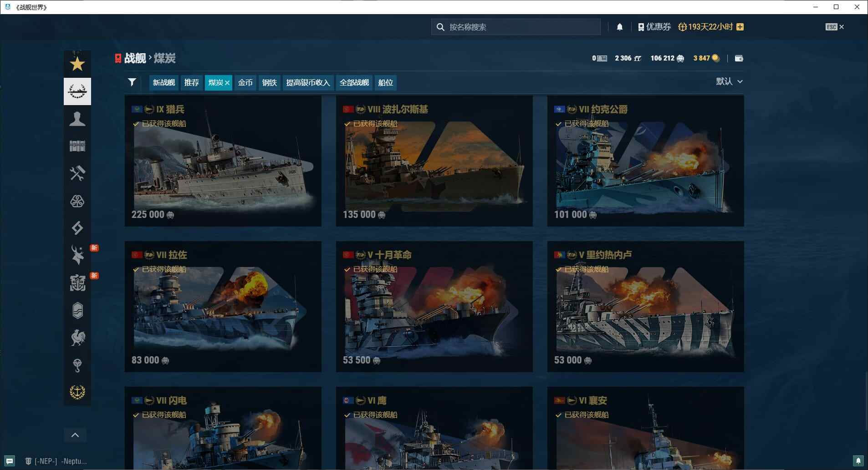Toggle the 提高银币收入 filter
Screen dimensions: 868x470
click(x=307, y=83)
